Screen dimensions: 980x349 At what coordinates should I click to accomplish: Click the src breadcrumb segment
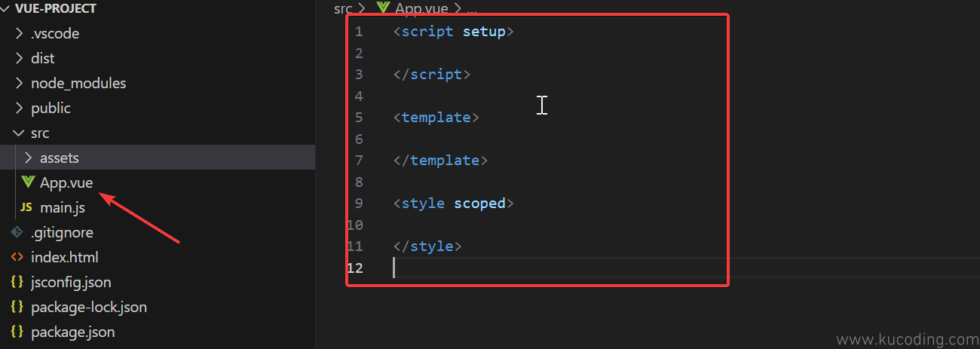(343, 9)
